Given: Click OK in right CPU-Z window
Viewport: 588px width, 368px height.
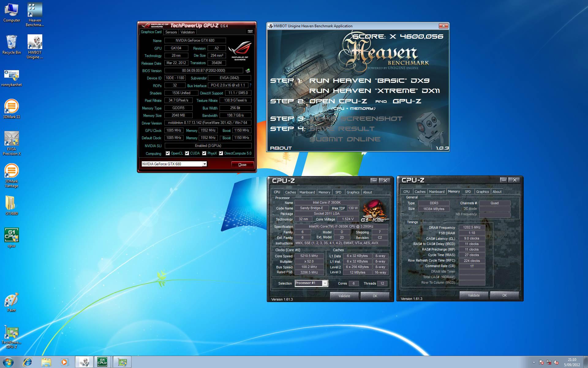Looking at the screenshot, I should (x=504, y=295).
